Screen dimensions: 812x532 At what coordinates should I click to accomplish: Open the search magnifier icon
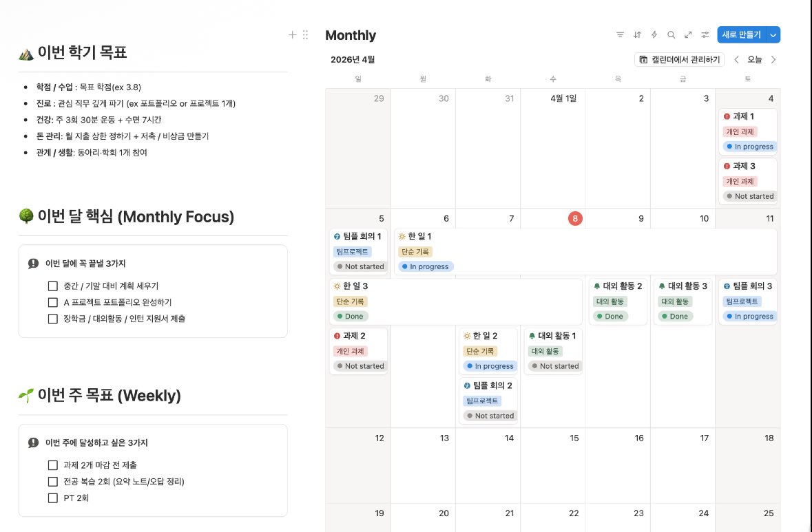[671, 34]
